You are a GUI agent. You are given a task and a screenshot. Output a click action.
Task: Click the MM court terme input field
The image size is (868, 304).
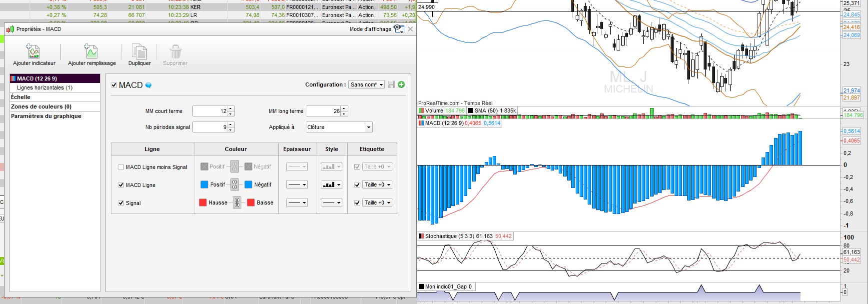[210, 111]
